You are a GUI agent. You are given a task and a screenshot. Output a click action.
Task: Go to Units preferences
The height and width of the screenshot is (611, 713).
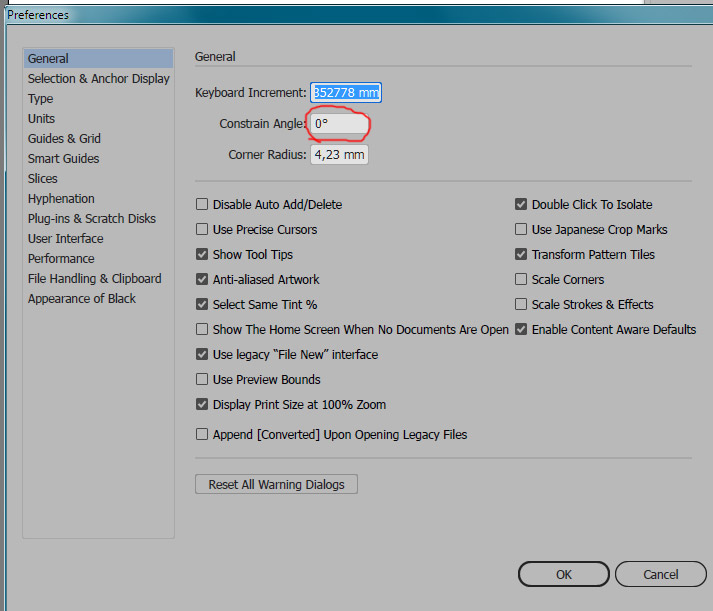click(x=41, y=119)
